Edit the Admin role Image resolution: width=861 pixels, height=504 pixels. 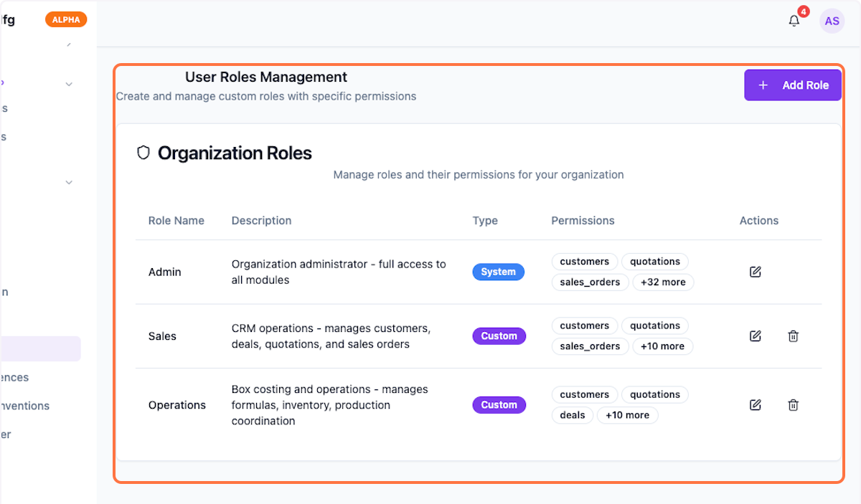coord(755,272)
